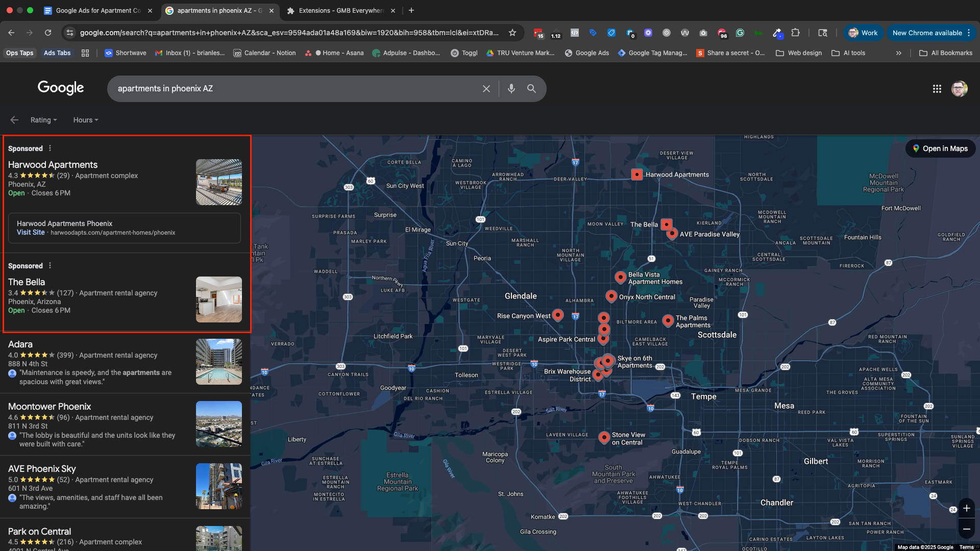Bookmark this page with the star icon

pos(512,33)
